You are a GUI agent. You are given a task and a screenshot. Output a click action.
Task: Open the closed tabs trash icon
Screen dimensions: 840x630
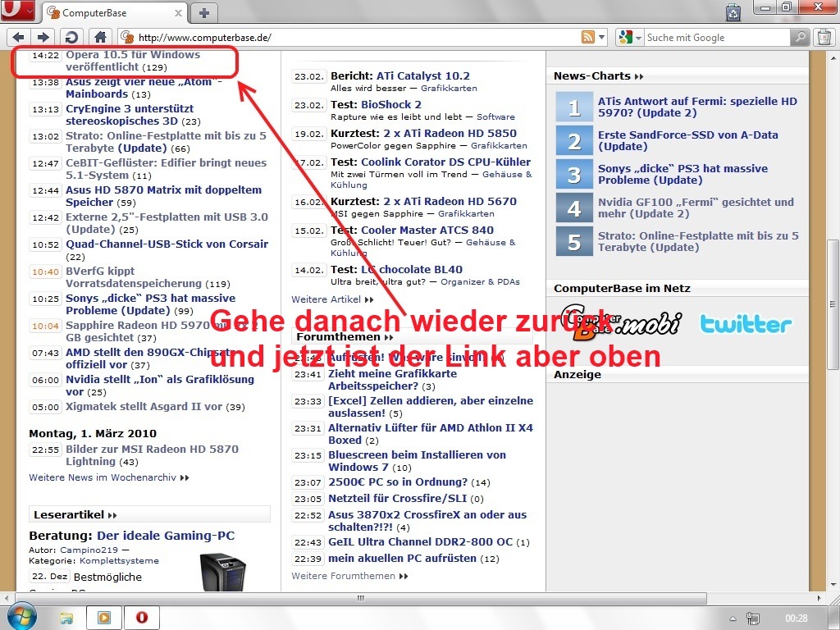[x=733, y=11]
